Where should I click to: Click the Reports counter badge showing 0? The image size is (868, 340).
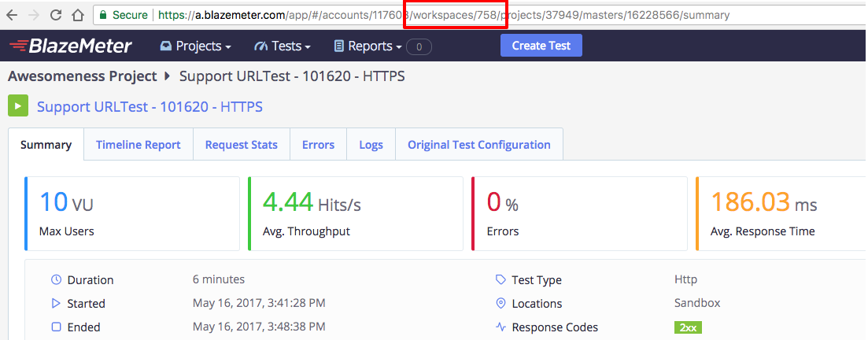(x=419, y=47)
